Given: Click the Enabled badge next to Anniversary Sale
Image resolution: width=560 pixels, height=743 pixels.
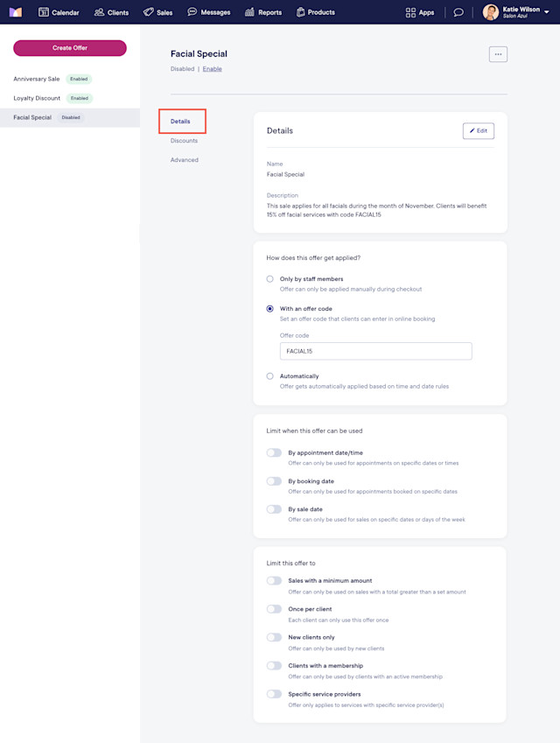Looking at the screenshot, I should pos(79,79).
